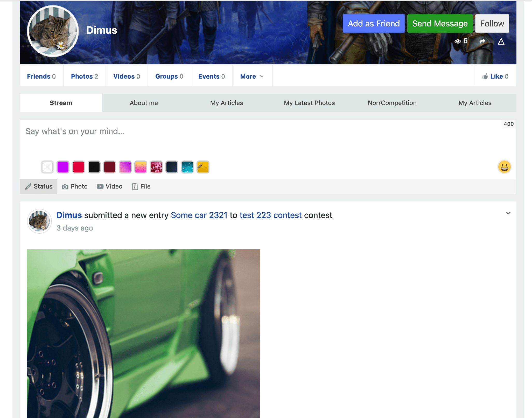Select the pink gradient background swatch
The height and width of the screenshot is (418, 532).
(x=125, y=167)
